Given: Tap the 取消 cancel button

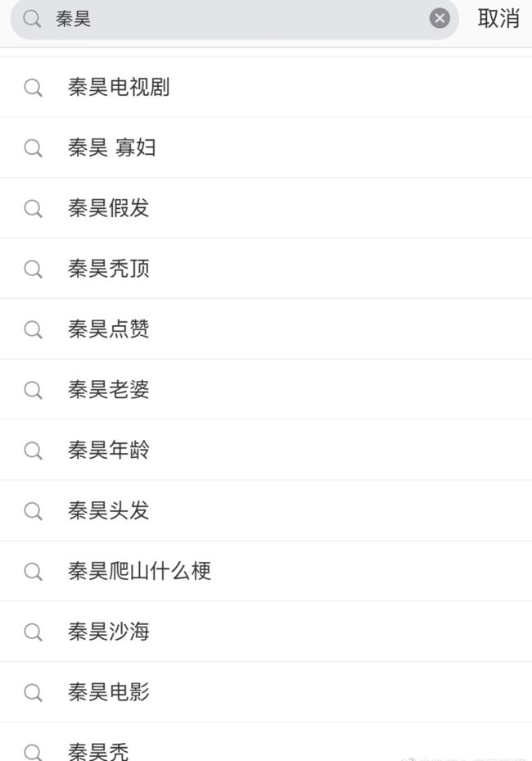Looking at the screenshot, I should (x=498, y=19).
